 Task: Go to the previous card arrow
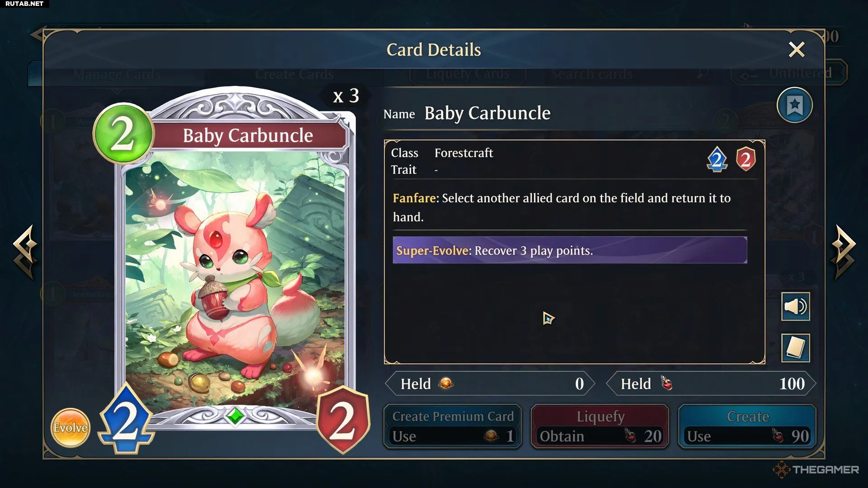(25, 251)
